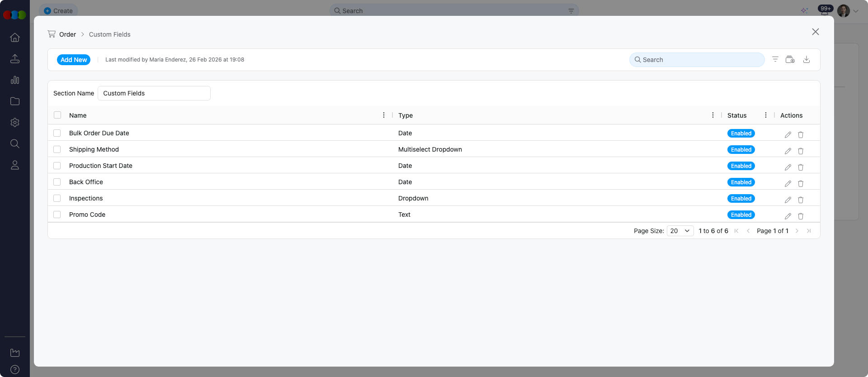Screen dimensions: 868x377
Task: Go to next page arrow
Action: (797, 231)
